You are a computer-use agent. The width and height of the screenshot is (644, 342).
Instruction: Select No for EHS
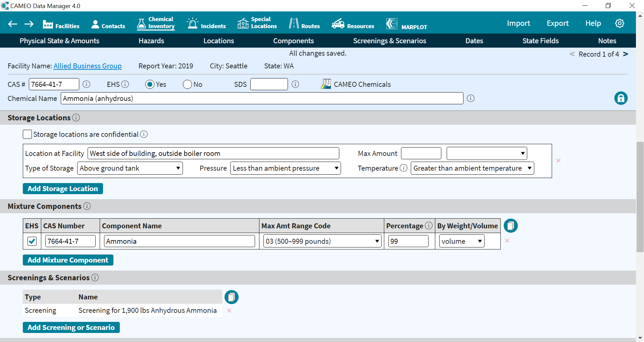click(x=187, y=84)
